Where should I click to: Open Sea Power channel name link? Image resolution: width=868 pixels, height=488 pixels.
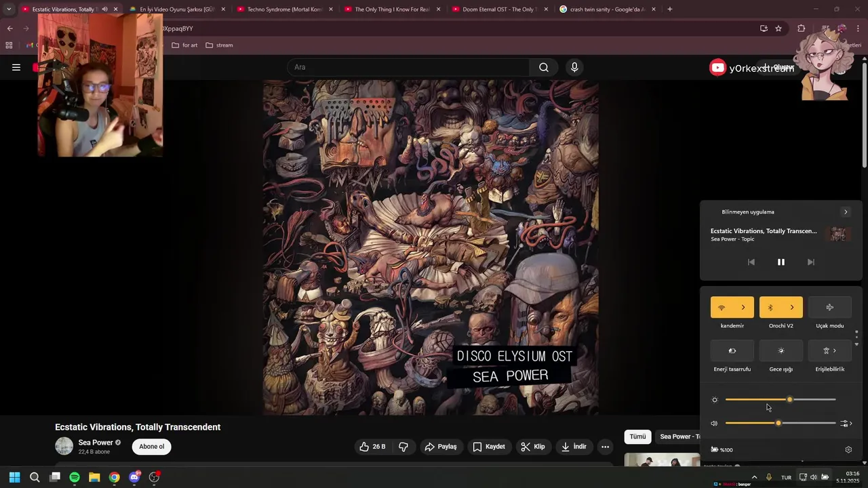pyautogui.click(x=96, y=443)
